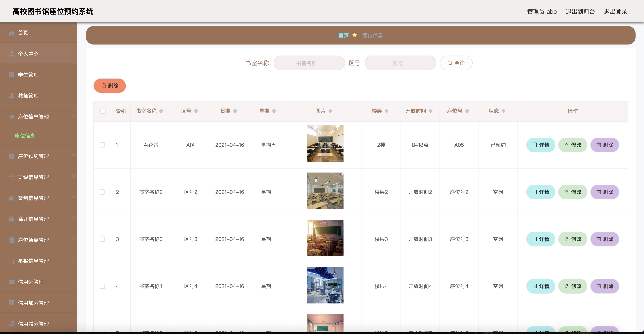Sort 图片 column with its sort arrows

[x=330, y=111]
